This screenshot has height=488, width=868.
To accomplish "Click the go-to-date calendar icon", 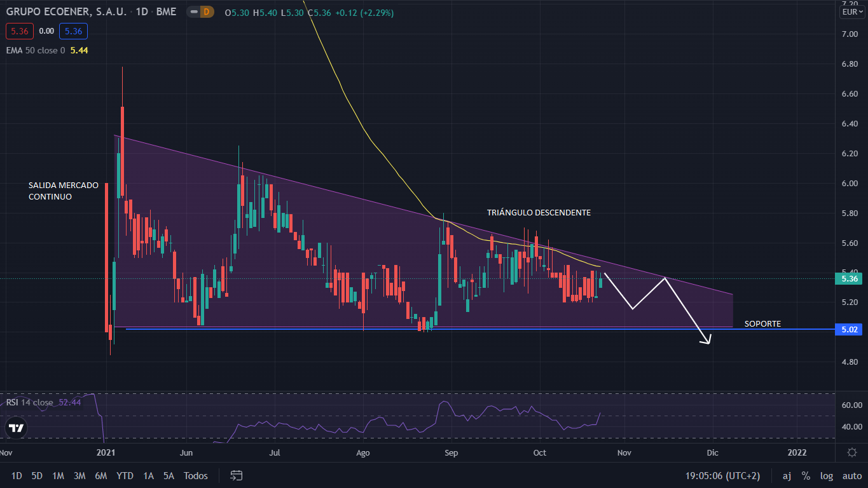I will pyautogui.click(x=237, y=475).
